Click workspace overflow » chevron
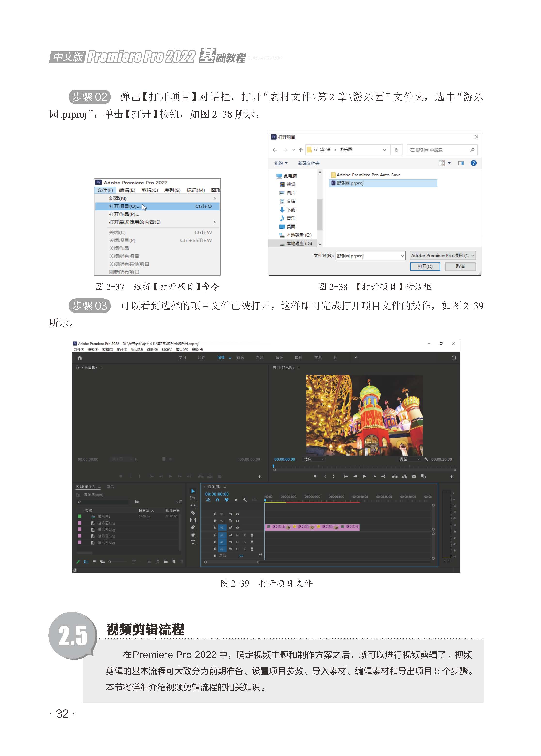The image size is (541, 756). pos(356,357)
